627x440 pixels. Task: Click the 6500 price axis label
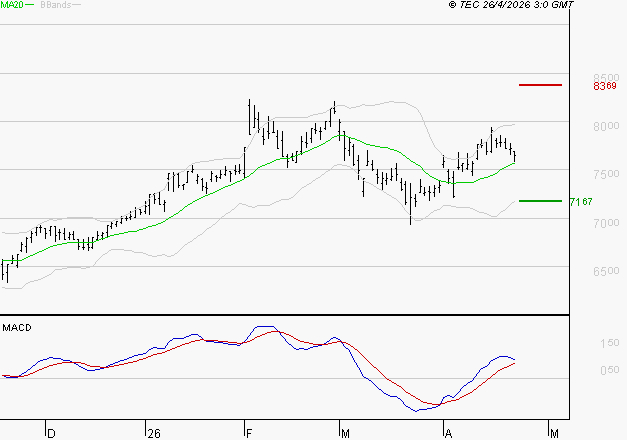click(606, 271)
